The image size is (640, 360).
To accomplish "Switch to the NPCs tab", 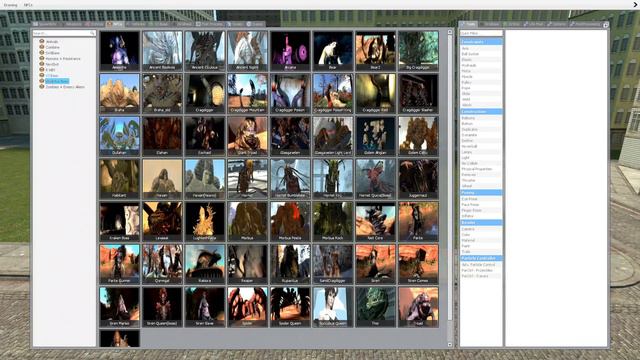I will [x=115, y=24].
